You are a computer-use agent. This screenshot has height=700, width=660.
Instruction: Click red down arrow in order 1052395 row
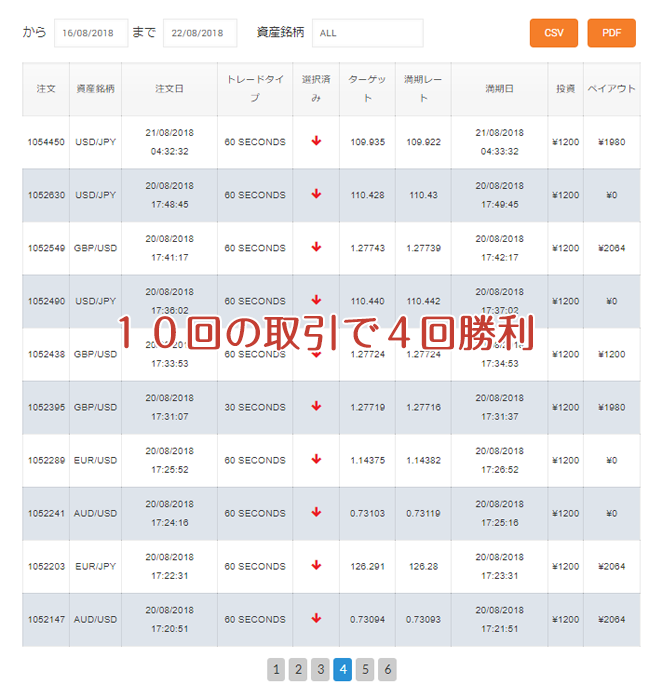[x=316, y=406]
